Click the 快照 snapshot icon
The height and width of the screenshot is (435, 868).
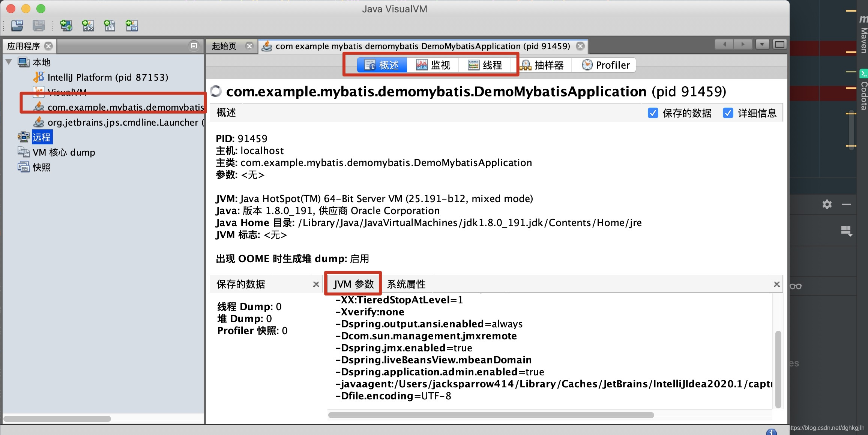[24, 167]
